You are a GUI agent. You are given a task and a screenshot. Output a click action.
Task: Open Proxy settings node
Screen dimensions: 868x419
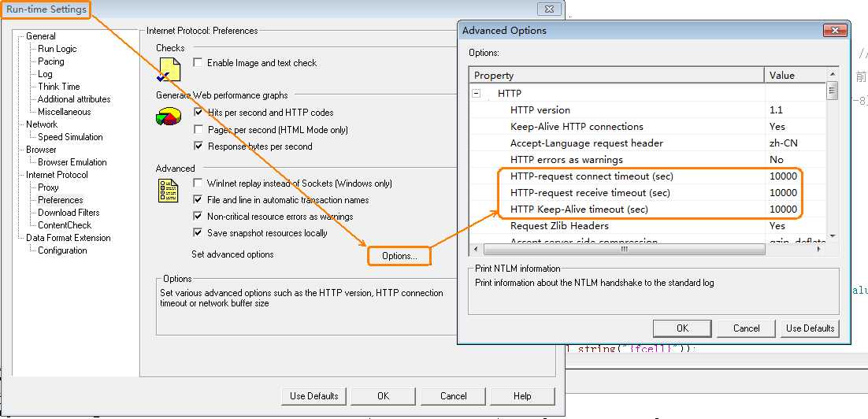click(48, 187)
